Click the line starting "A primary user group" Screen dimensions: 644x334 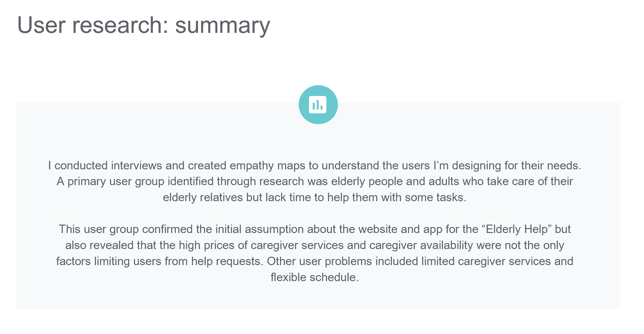coord(315,182)
